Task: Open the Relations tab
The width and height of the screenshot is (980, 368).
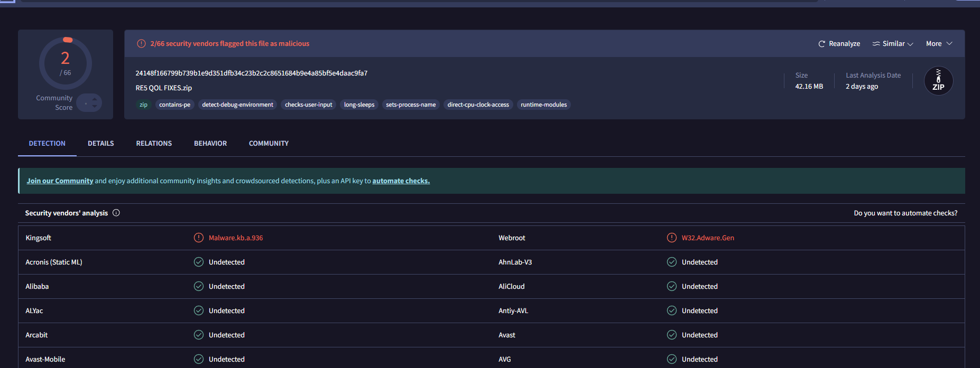Action: pyautogui.click(x=154, y=143)
